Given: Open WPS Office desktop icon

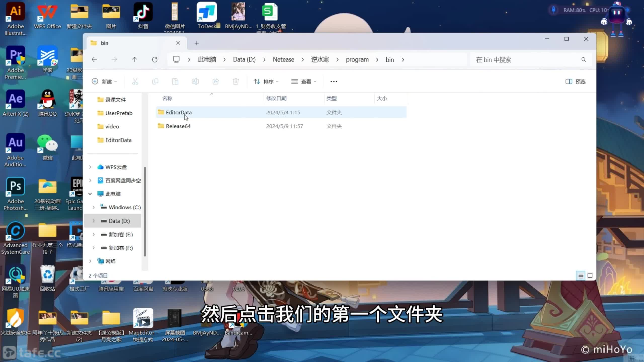Looking at the screenshot, I should (48, 16).
